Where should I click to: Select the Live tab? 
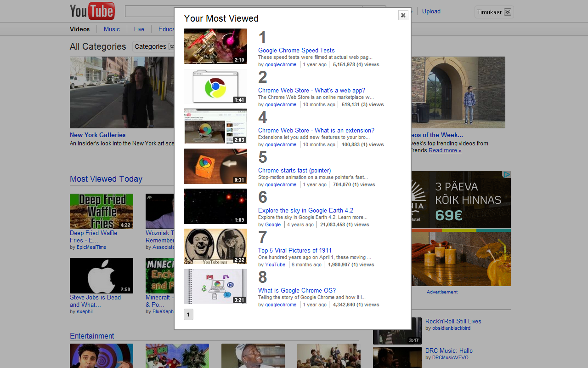(139, 29)
